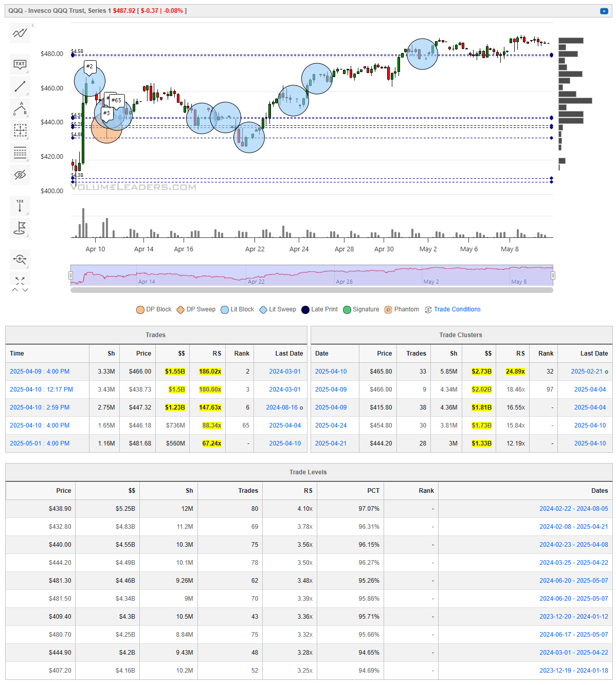This screenshot has width=616, height=685.
Task: Open trade 2025-05-01 : 4:00 PM
Action: coord(40,443)
